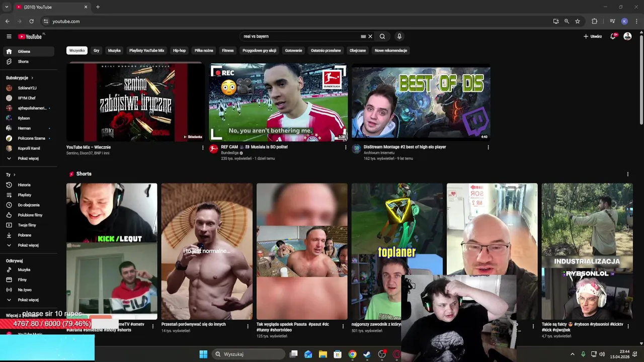Expand the Ty section chevron
644x362 pixels.
pos(14,174)
